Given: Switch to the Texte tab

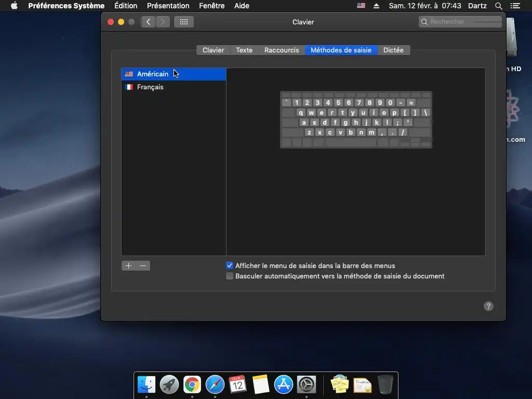Looking at the screenshot, I should [244, 50].
